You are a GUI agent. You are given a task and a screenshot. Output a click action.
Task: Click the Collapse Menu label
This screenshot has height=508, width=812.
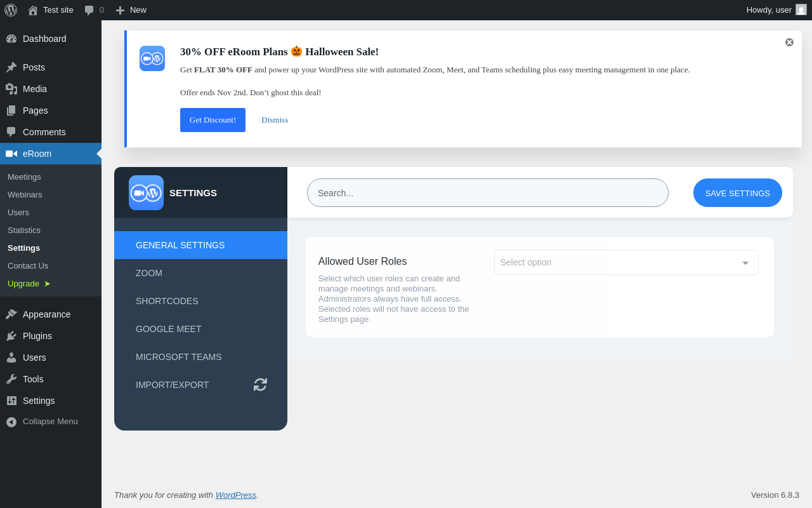[x=50, y=422]
